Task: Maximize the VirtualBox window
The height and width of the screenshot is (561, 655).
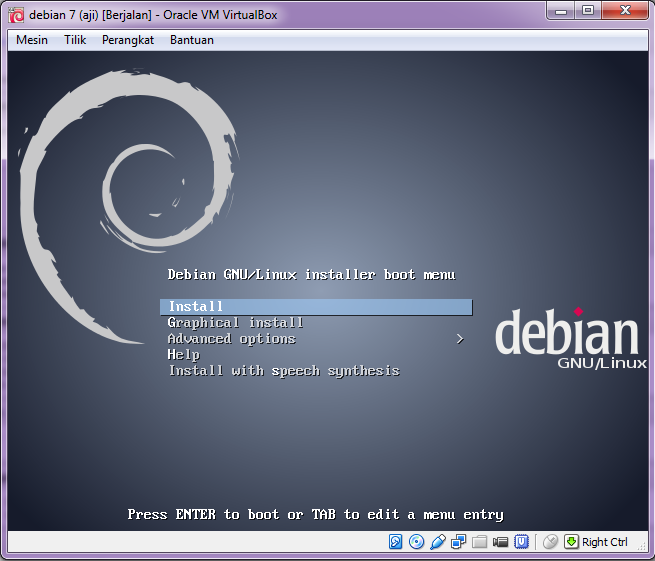Action: tap(588, 10)
